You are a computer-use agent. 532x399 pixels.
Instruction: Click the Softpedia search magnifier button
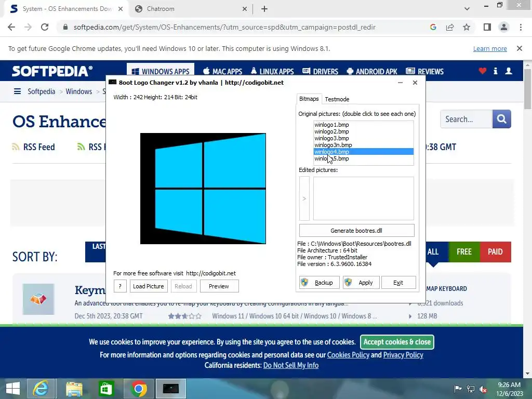tap(501, 119)
